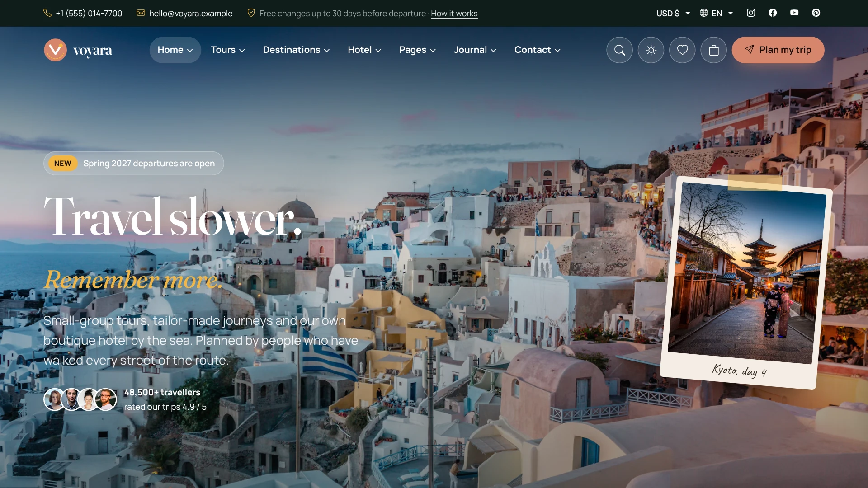The width and height of the screenshot is (868, 488).
Task: Visit the Instagram profile icon
Action: tap(751, 13)
